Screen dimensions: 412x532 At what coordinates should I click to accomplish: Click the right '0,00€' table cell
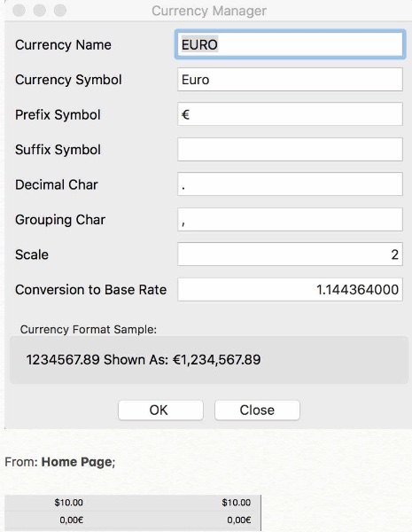click(x=239, y=520)
